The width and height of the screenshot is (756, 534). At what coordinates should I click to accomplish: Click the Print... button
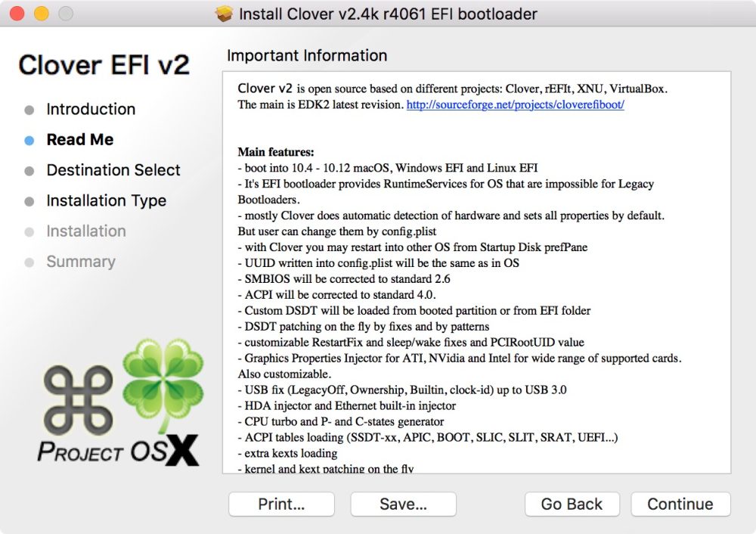coord(281,504)
